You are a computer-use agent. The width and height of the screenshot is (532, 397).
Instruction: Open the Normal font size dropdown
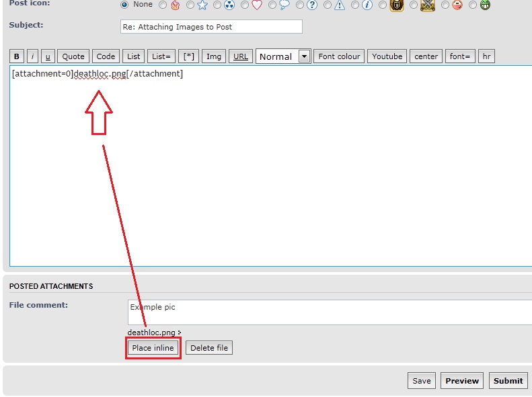click(283, 56)
